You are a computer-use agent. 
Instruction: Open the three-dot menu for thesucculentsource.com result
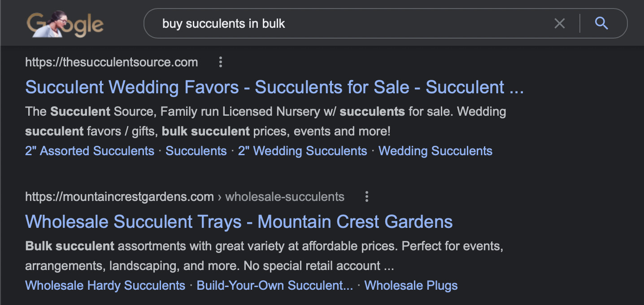click(220, 62)
